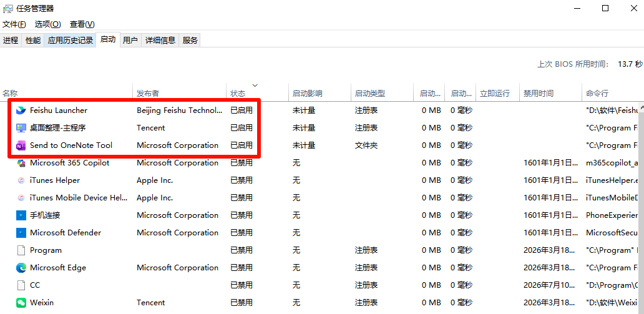Sort by the 名称 column header
This screenshot has height=314, width=644.
point(67,93)
